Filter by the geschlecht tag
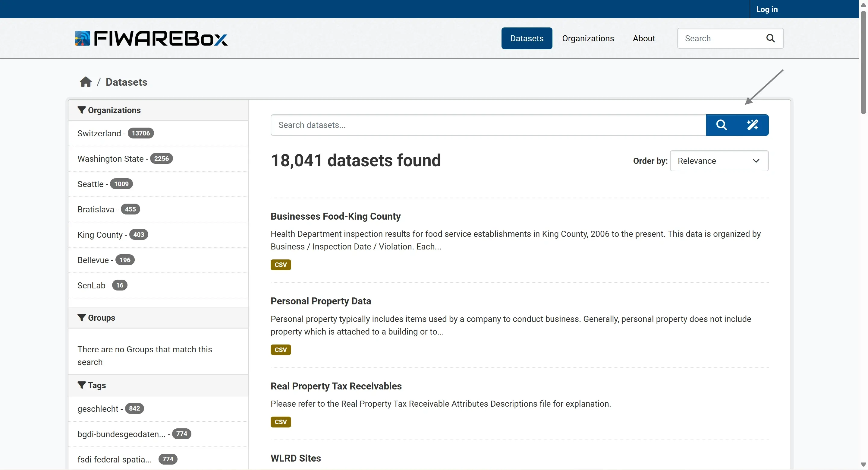This screenshot has width=868, height=470. [98, 409]
